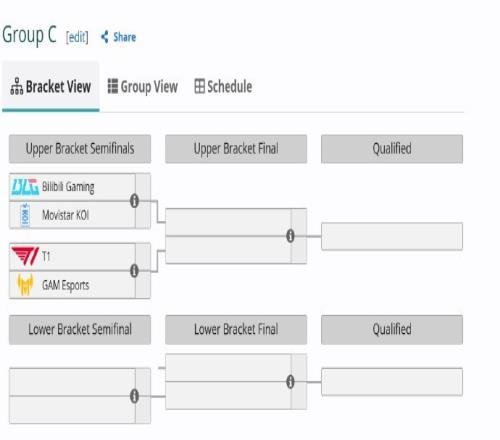Image resolution: width=500 pixels, height=440 pixels.
Task: Switch to the Group View tab
Action: pos(143,87)
